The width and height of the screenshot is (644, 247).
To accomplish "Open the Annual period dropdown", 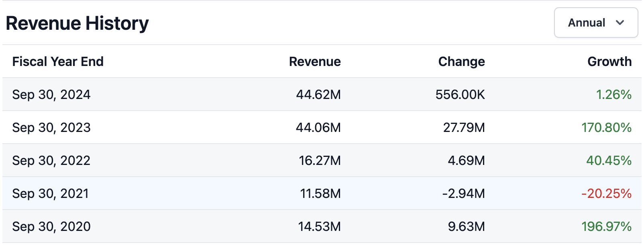I will pos(595,23).
